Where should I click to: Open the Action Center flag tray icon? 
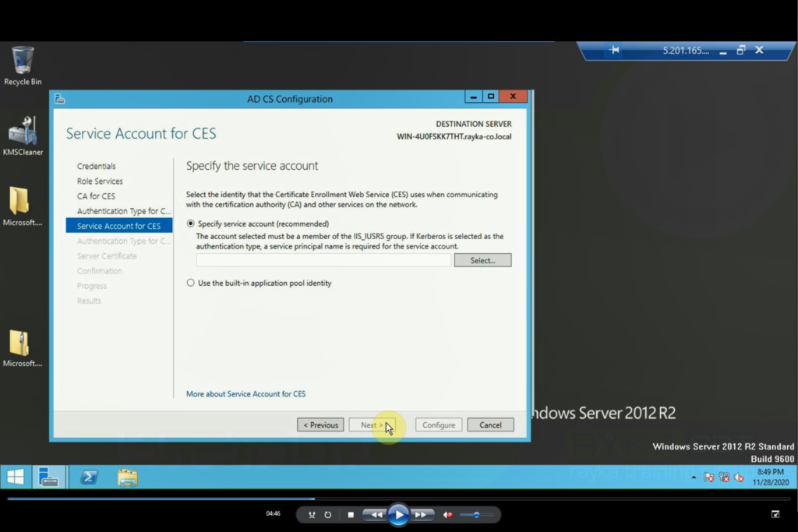click(x=708, y=477)
